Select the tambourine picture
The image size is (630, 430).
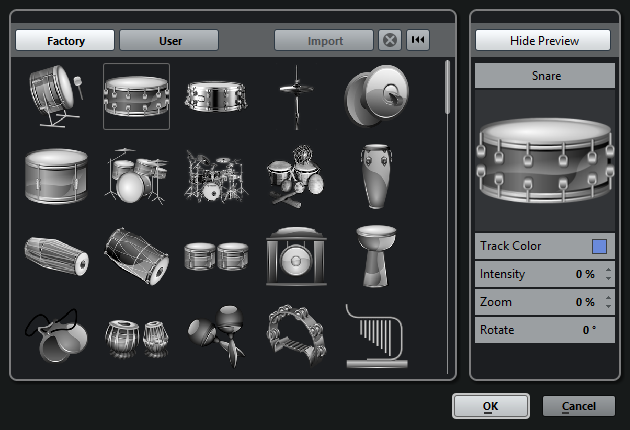pos(297,335)
